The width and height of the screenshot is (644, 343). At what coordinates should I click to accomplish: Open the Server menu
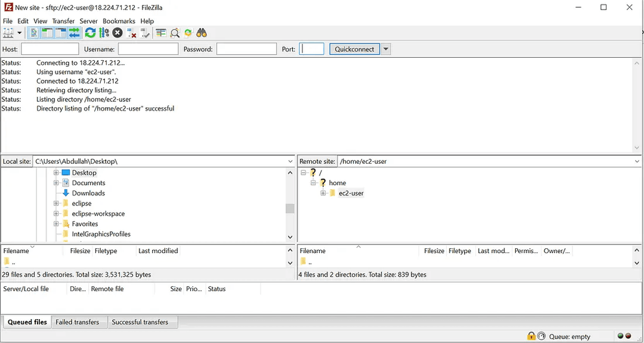pos(89,21)
